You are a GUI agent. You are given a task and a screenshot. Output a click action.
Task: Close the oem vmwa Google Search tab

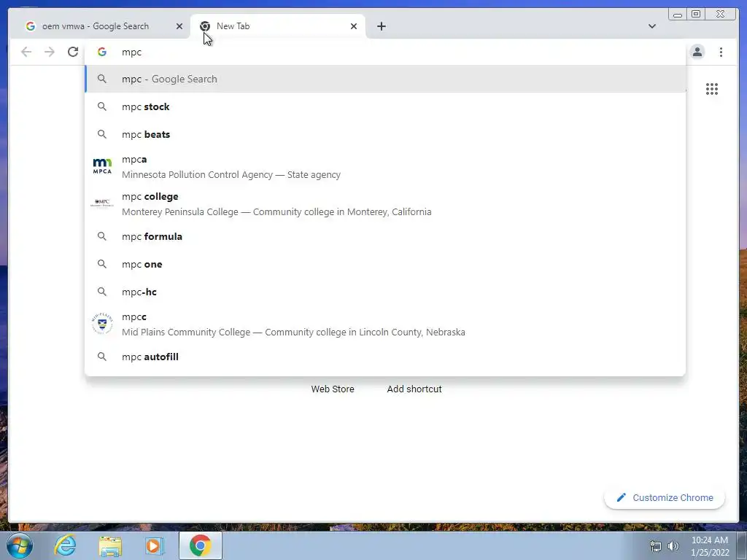tap(179, 26)
